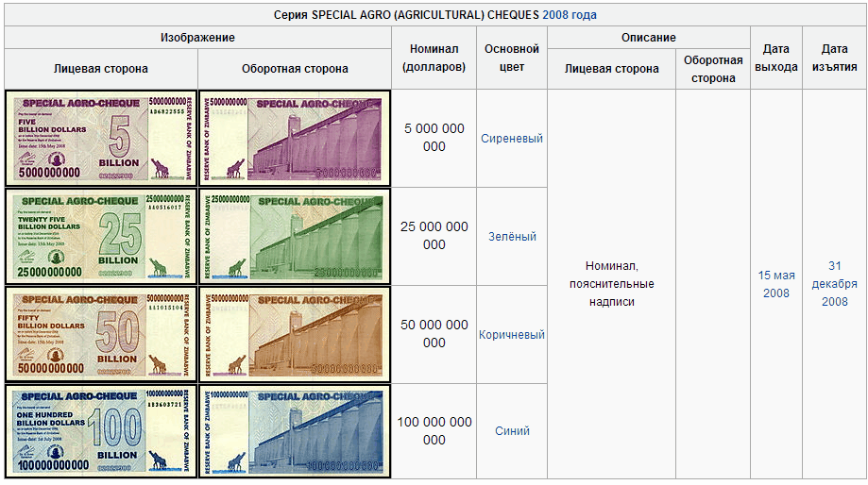The image size is (868, 485).
Task: Open the 5 billion cheque reverse image
Action: click(x=295, y=139)
